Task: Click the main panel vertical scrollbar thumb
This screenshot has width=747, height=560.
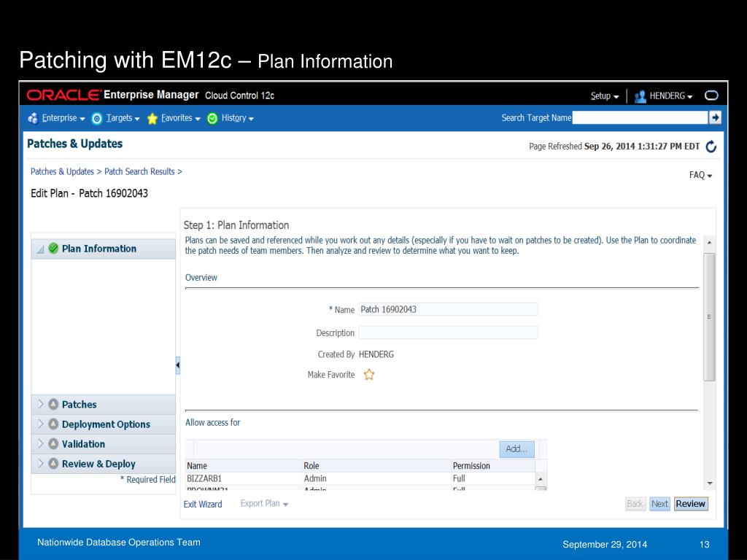Action: point(709,316)
